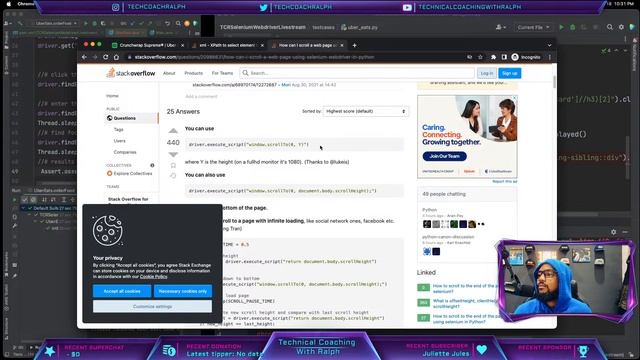This screenshot has height=360, width=640.
Task: Click the Incognito profile indicator
Action: pyautogui.click(x=526, y=57)
